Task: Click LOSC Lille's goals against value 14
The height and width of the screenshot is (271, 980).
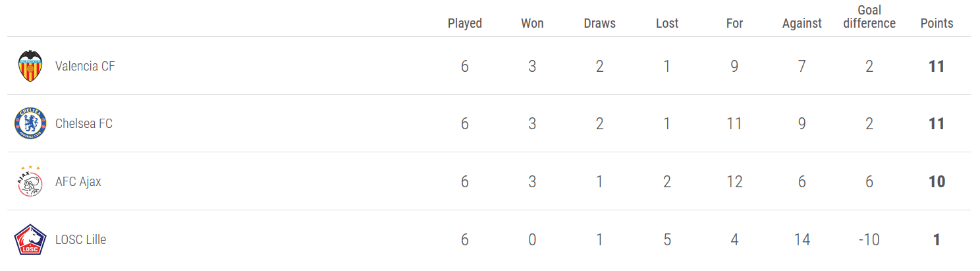Action: pos(802,239)
